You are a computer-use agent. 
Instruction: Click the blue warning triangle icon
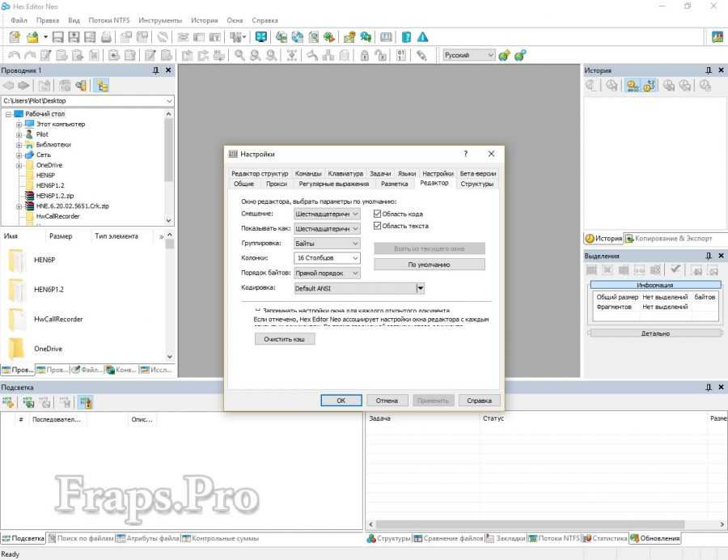click(422, 37)
